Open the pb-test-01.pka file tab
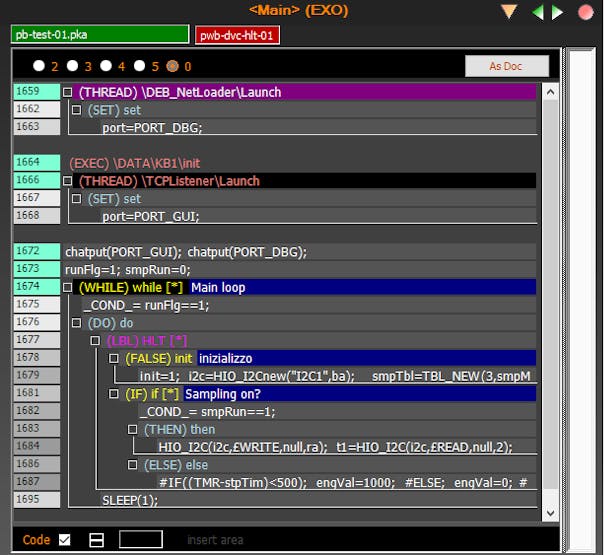 coord(100,34)
